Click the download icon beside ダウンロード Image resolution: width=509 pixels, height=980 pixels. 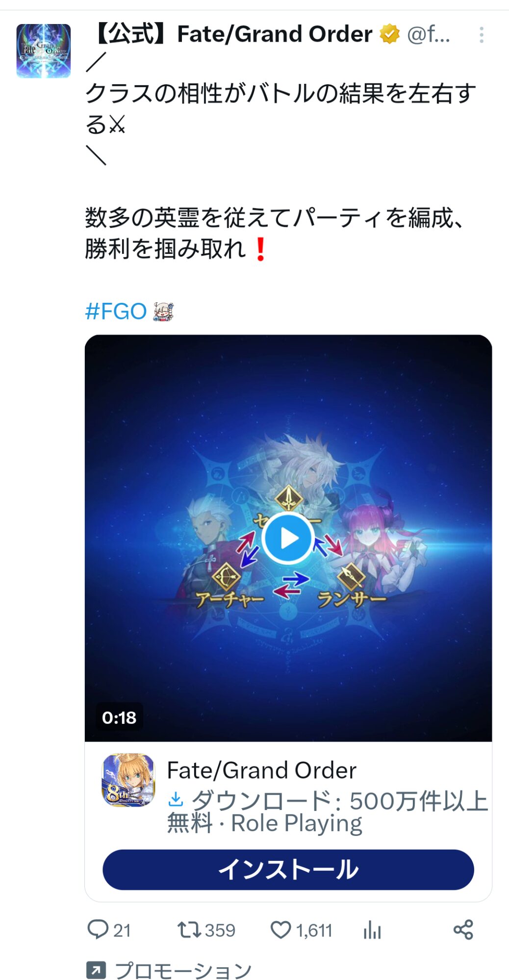pos(176,800)
